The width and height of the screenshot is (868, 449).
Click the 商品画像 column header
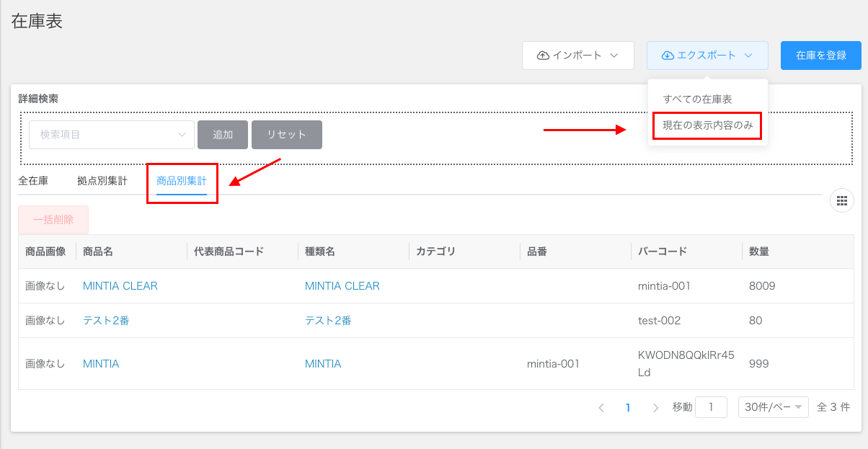tap(45, 252)
